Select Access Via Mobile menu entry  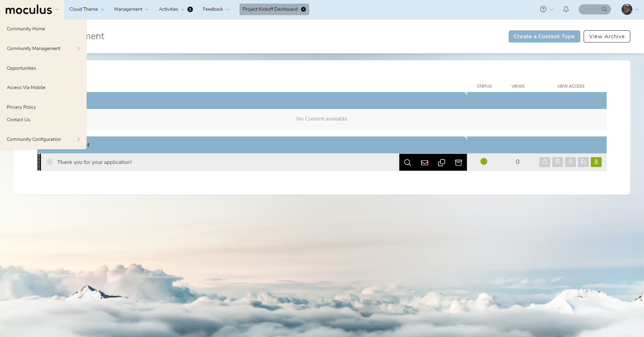pyautogui.click(x=26, y=87)
